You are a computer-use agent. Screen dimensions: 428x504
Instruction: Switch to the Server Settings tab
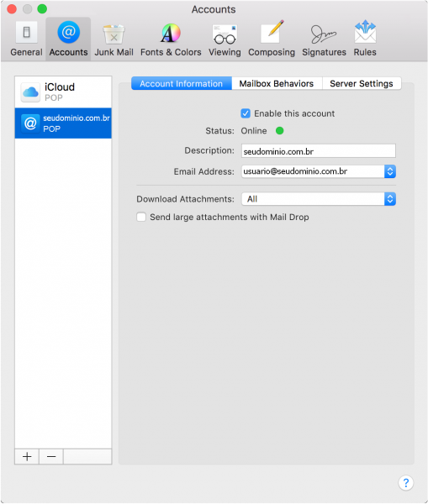[x=362, y=83]
